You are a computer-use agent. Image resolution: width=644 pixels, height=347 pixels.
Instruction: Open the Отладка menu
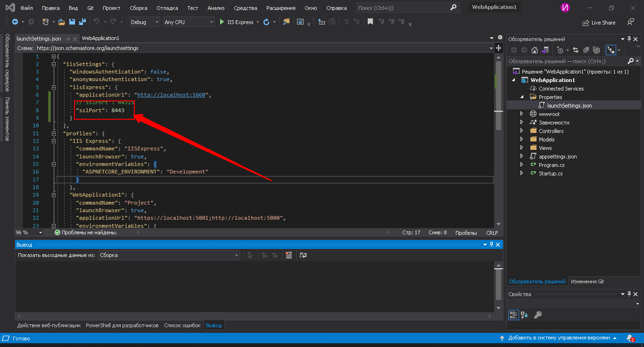coord(167,8)
